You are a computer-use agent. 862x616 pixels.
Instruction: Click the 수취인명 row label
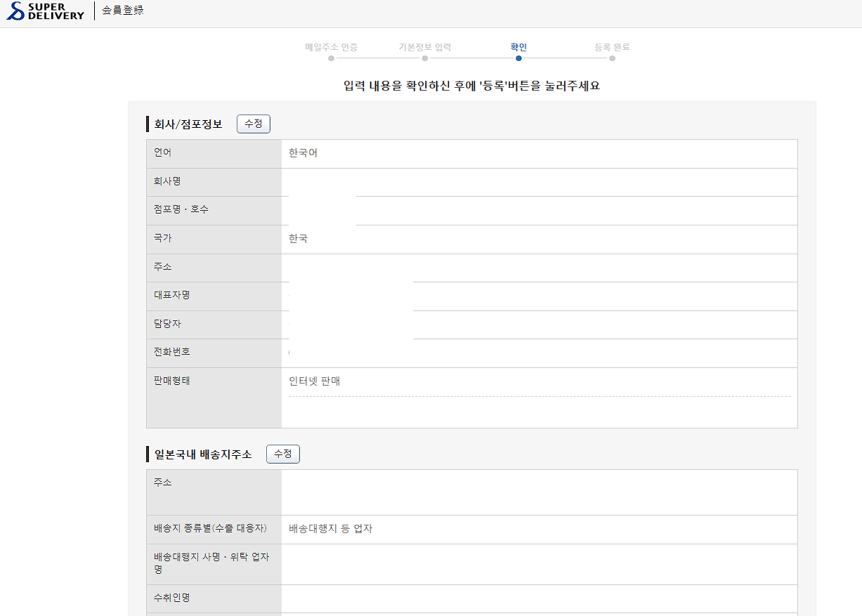tap(171, 598)
